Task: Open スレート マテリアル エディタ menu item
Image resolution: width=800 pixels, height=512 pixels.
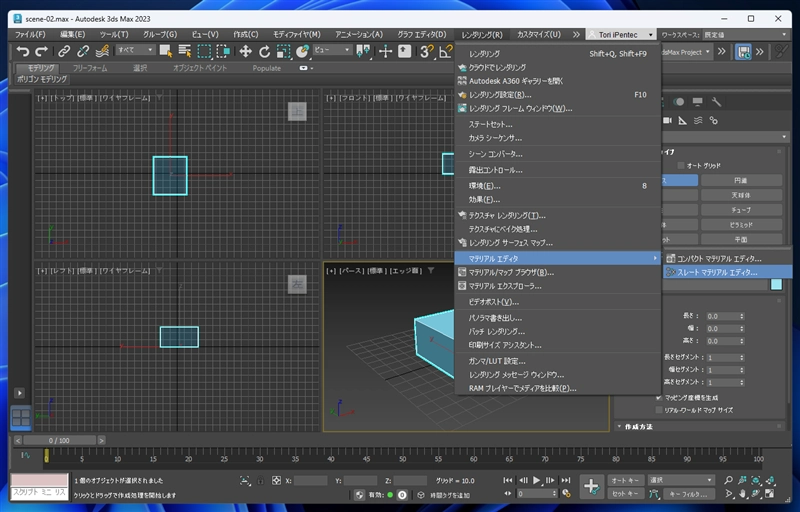Action: pyautogui.click(x=728, y=272)
